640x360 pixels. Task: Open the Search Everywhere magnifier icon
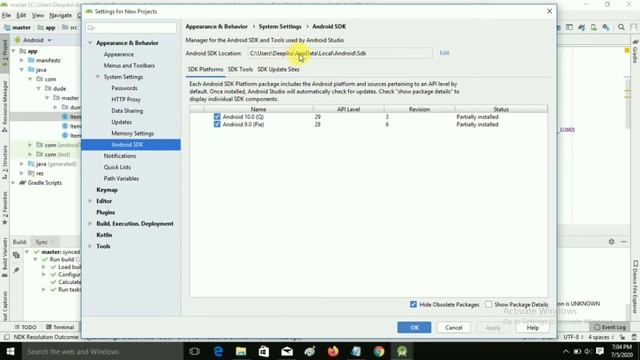click(621, 27)
